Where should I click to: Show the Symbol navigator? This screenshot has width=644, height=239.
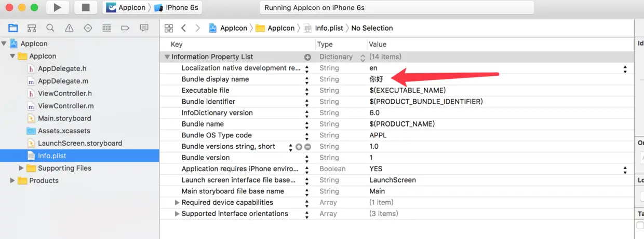pos(32,28)
